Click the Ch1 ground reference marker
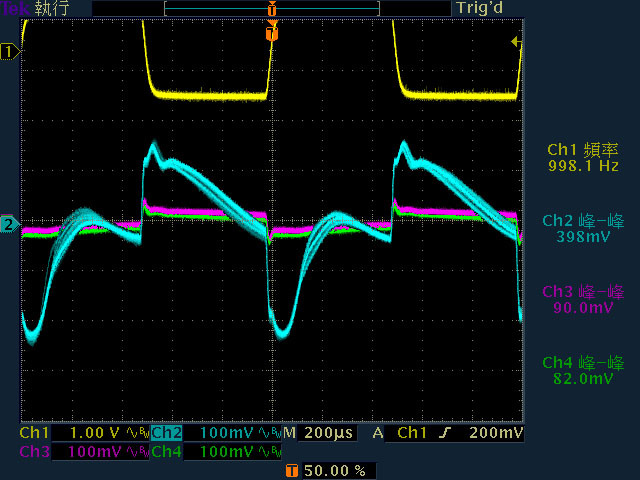The height and width of the screenshot is (480, 640). pos(10,52)
